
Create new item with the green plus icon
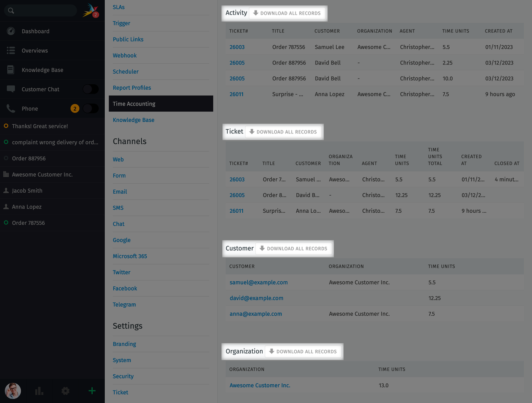91,391
